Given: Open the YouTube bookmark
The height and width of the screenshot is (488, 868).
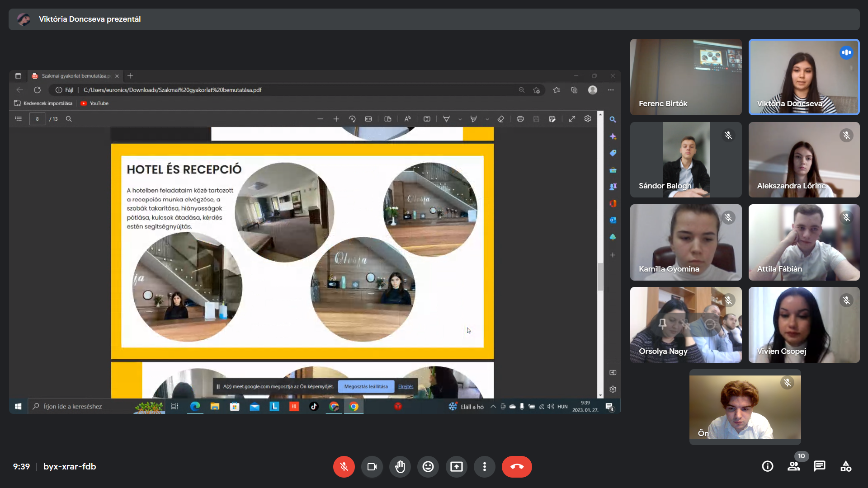Looking at the screenshot, I should 94,103.
